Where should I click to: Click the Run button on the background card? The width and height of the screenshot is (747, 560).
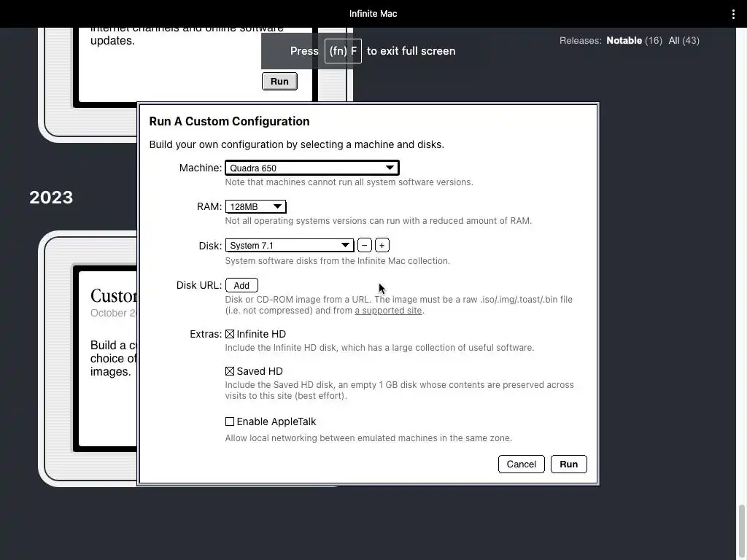coord(279,82)
